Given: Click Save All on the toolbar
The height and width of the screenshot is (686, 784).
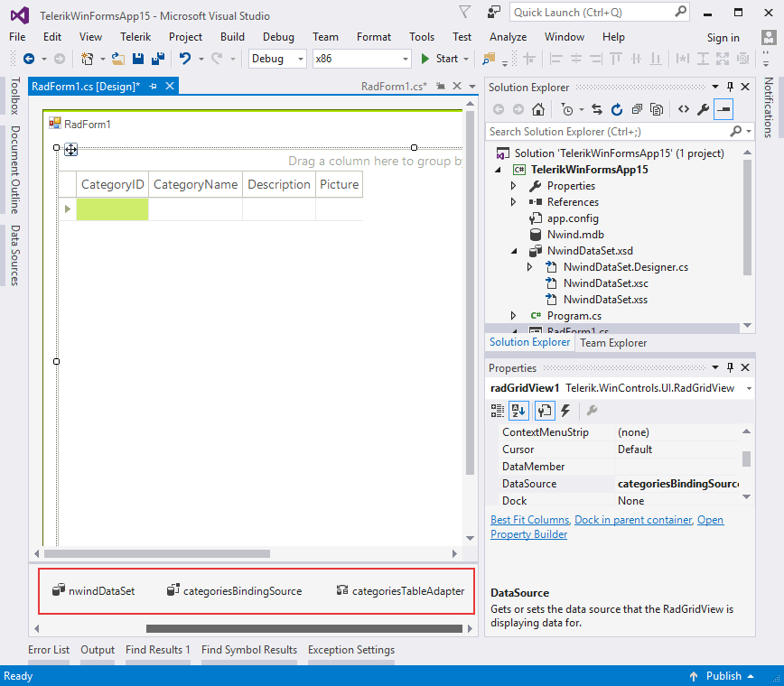Looking at the screenshot, I should [156, 57].
